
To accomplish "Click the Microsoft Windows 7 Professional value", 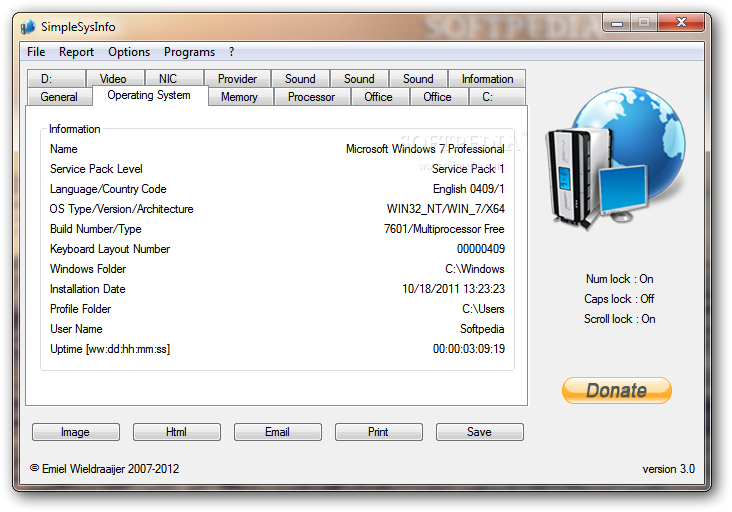I will (x=425, y=149).
